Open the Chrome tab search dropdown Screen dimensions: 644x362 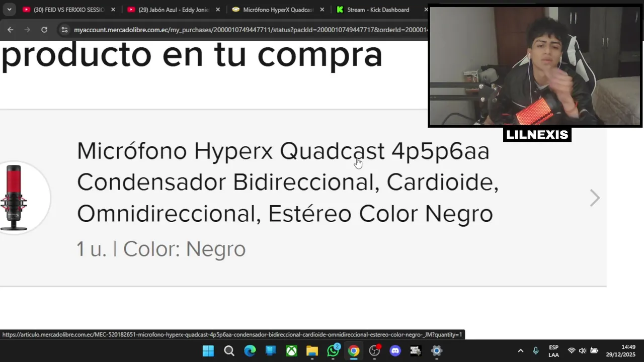click(9, 10)
